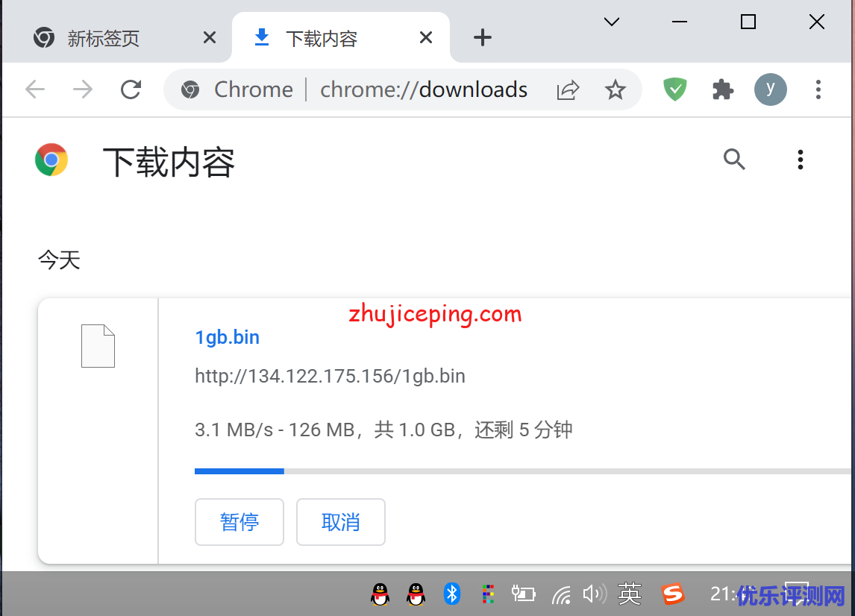This screenshot has width=855, height=616.
Task: Open Chrome's three-dot main menu
Action: coord(818,89)
